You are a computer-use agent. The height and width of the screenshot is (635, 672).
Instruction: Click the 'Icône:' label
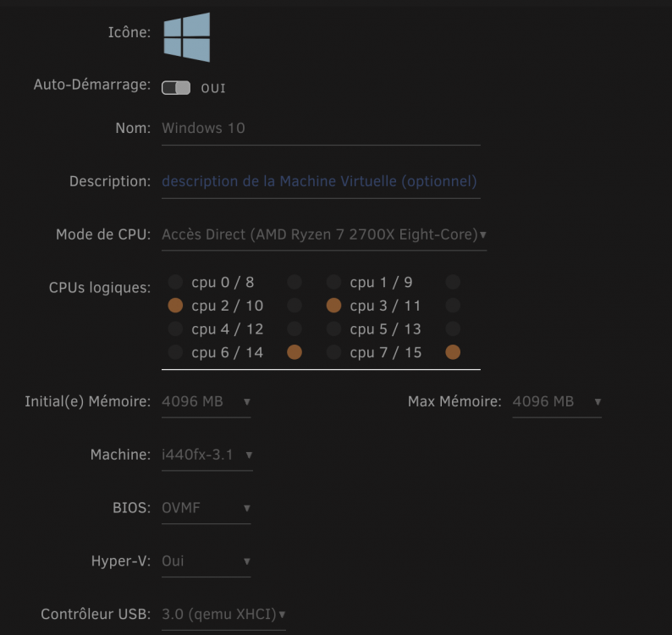[x=129, y=32]
